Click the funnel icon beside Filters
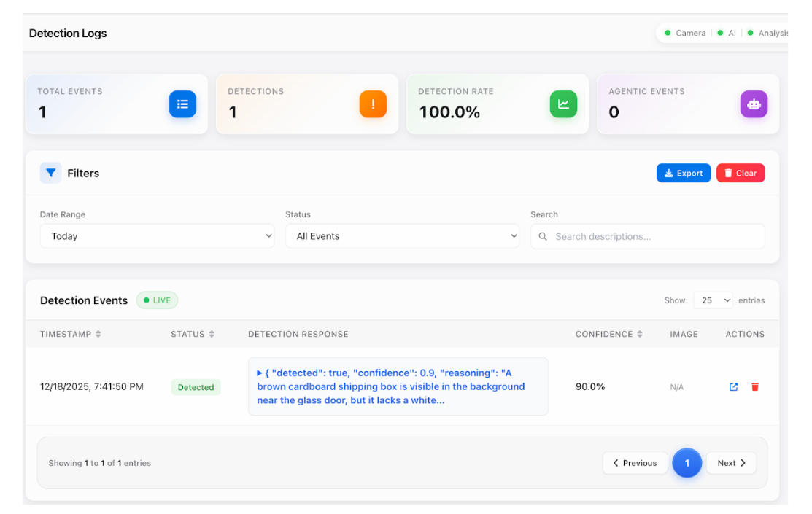Viewport: 812px width, 514px height. (50, 173)
